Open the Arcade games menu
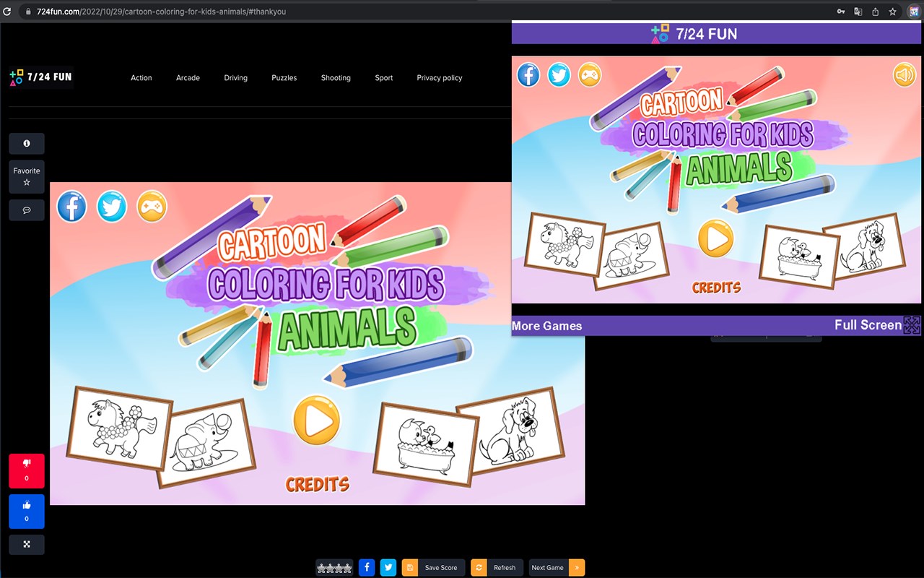Screen dimensions: 924x578 coord(188,78)
